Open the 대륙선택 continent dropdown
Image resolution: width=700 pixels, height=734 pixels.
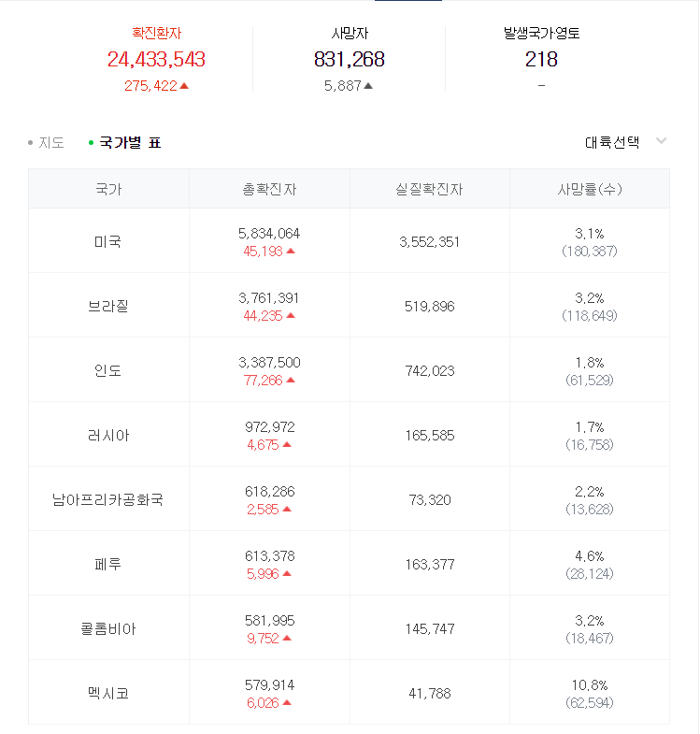(x=612, y=142)
